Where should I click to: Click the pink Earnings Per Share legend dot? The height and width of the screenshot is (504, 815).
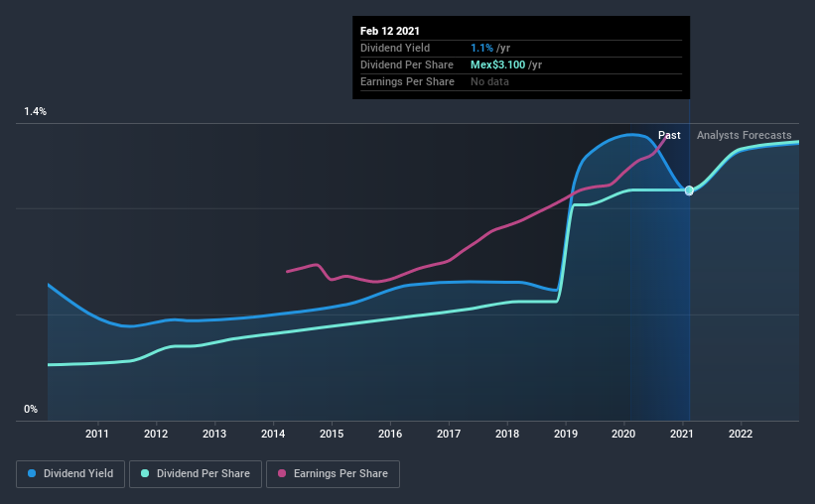point(282,473)
